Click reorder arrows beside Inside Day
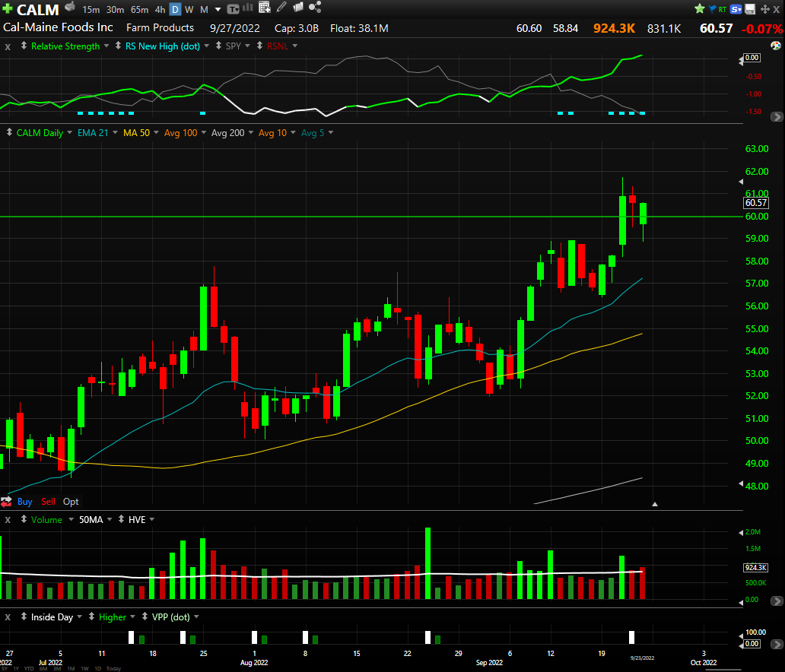Screen dimensions: 785x672 tap(24, 617)
